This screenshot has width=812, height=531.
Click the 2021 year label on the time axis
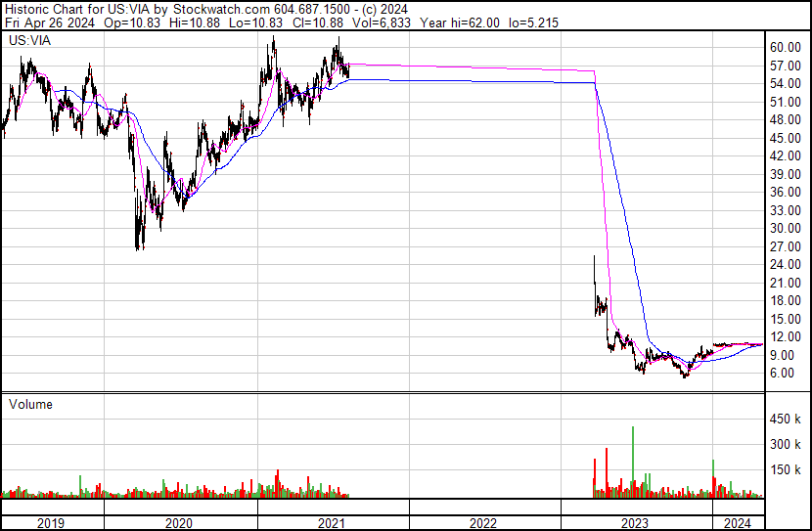(x=332, y=523)
